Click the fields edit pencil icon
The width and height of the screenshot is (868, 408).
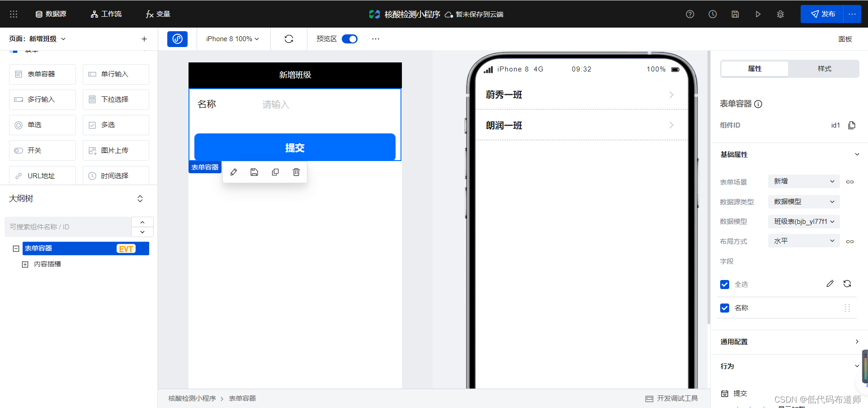pos(830,284)
